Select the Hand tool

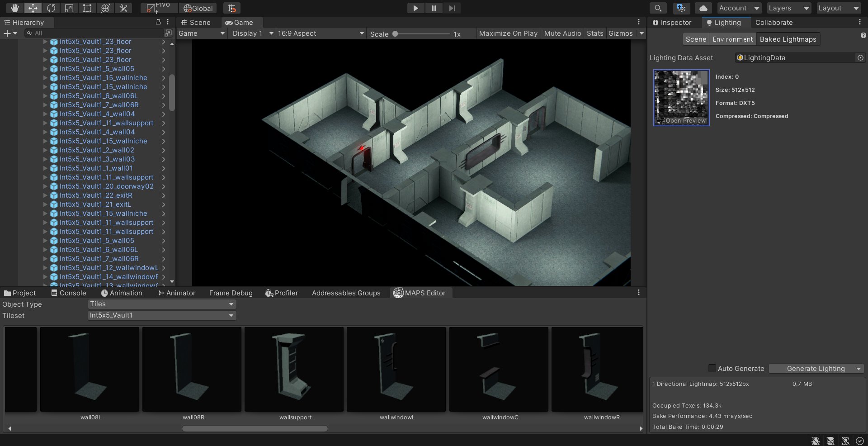15,8
